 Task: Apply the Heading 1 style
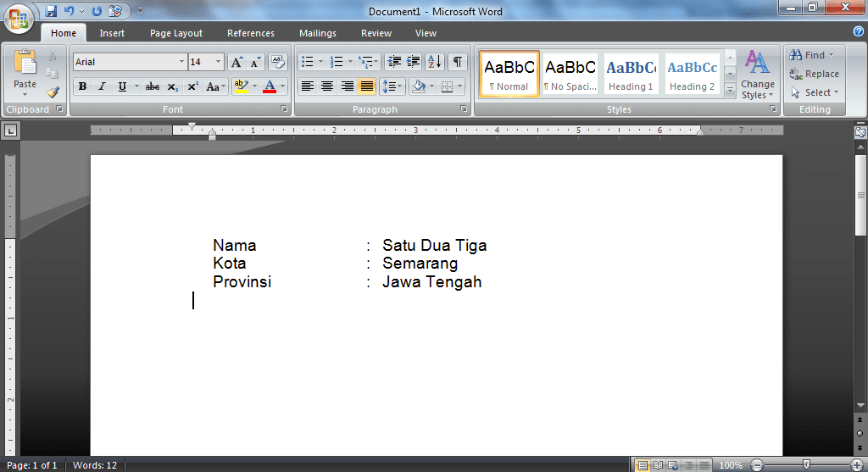click(631, 75)
